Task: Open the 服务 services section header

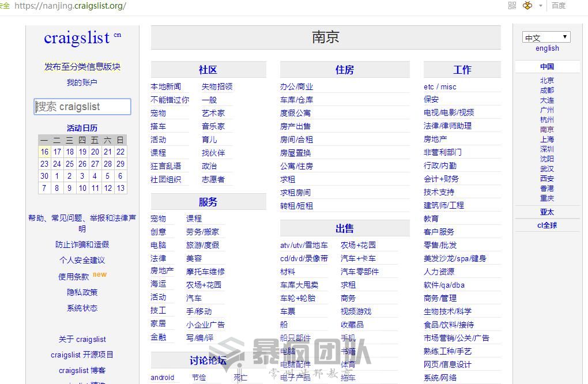Action: (208, 202)
